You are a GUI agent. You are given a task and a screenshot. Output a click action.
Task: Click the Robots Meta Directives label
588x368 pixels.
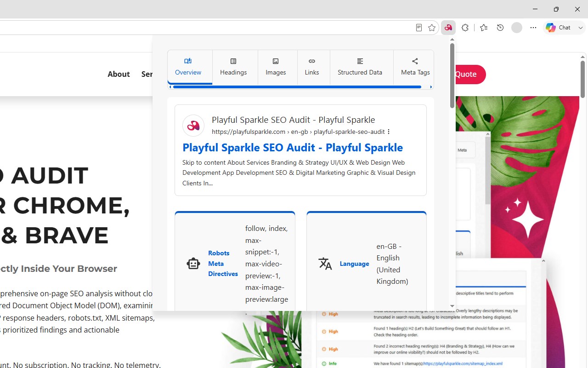[223, 264]
